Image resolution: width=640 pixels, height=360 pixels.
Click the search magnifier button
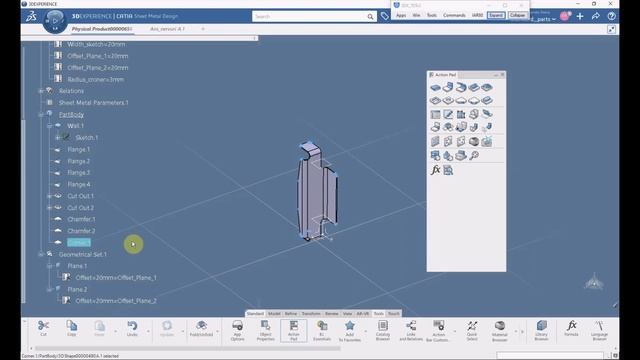click(x=370, y=16)
